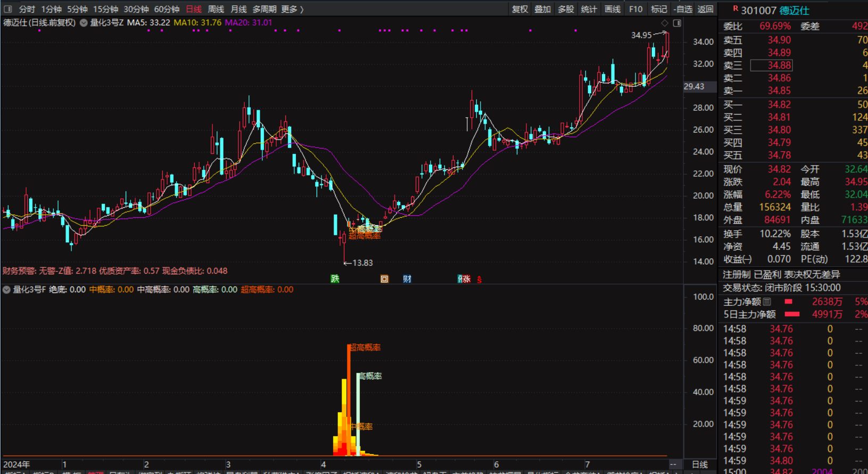Switch to the 周线 weekly chart
Viewport: 868px width, 474px height.
pos(216,9)
